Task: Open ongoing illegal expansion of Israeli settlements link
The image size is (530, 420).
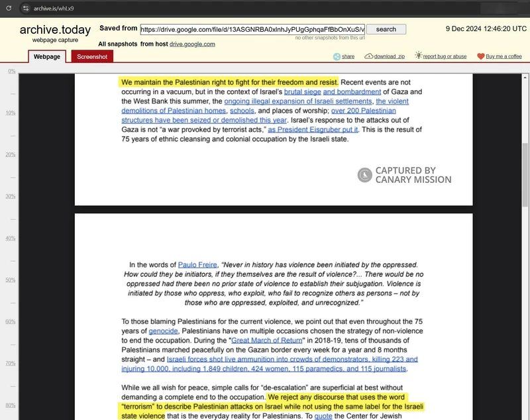Action: click(x=298, y=101)
